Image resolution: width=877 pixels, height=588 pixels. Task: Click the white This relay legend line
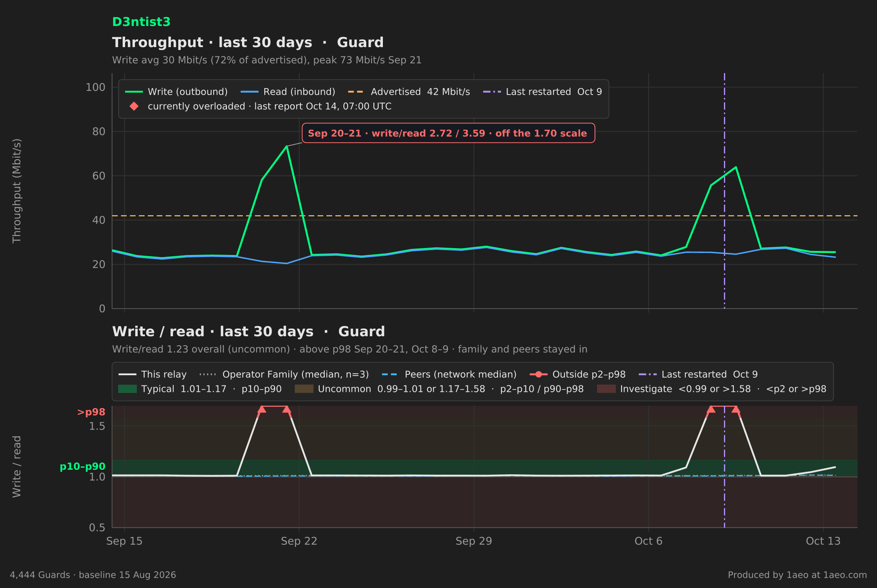click(x=127, y=374)
